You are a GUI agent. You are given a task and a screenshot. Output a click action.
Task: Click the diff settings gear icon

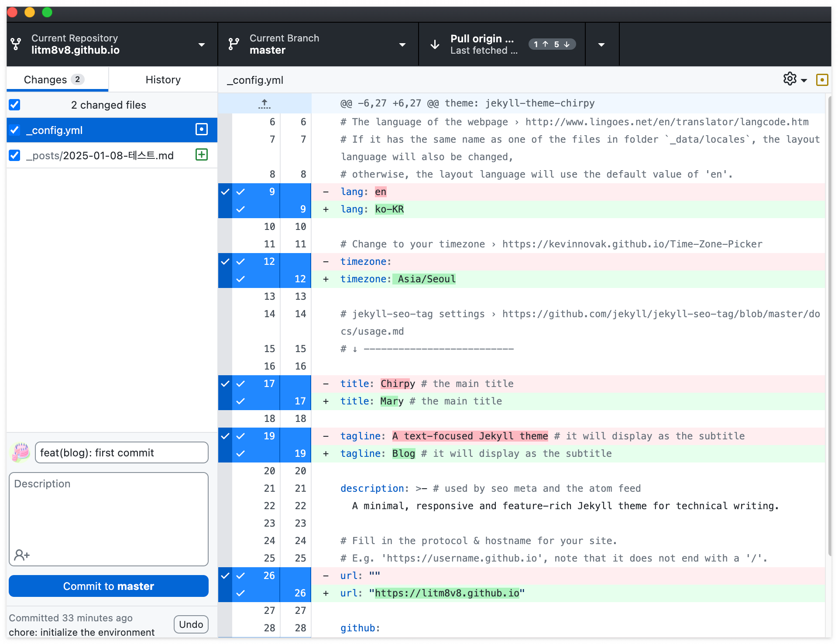[790, 79]
